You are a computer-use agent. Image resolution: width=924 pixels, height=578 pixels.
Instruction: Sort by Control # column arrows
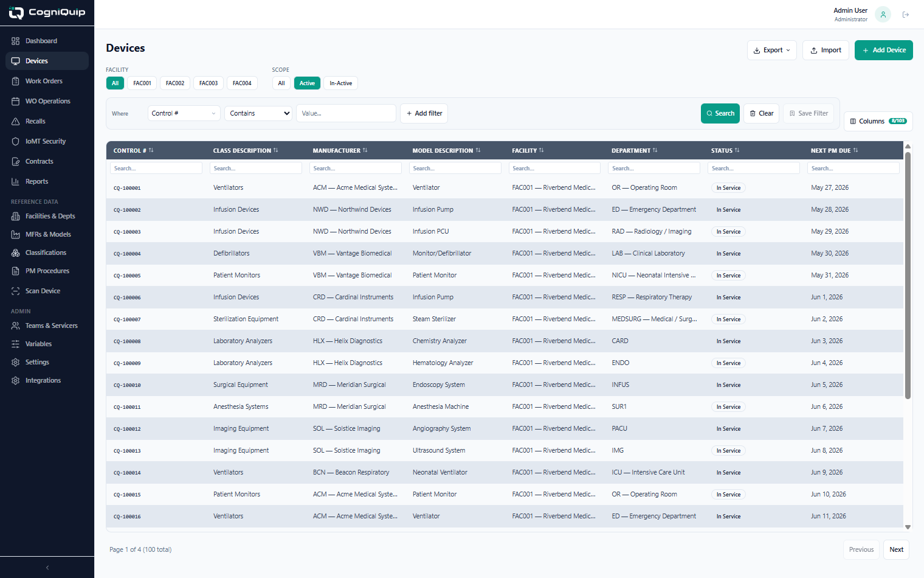pyautogui.click(x=151, y=150)
